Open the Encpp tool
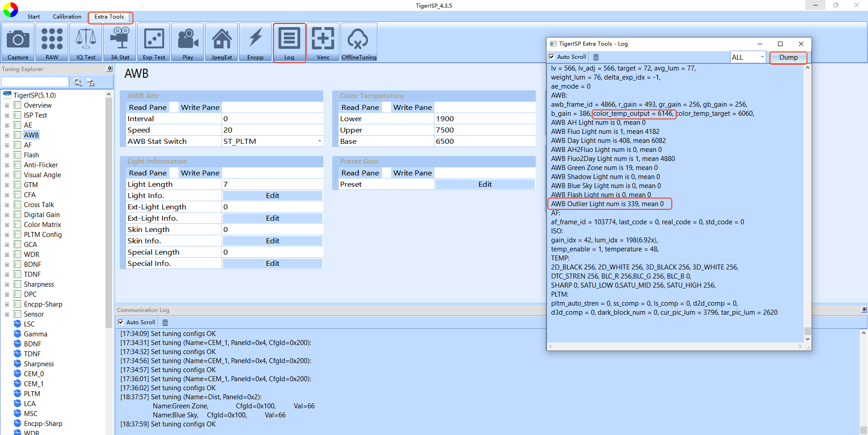This screenshot has height=435, width=868. (255, 42)
